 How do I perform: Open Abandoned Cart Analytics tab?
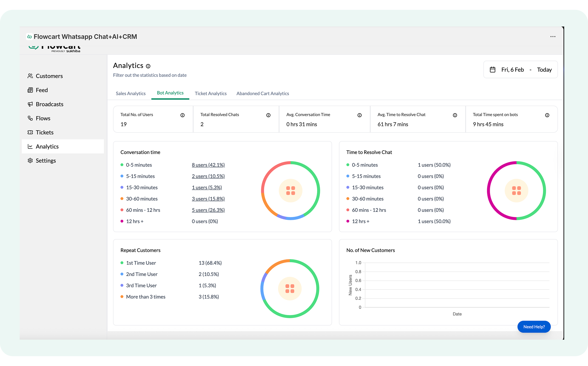click(x=262, y=93)
